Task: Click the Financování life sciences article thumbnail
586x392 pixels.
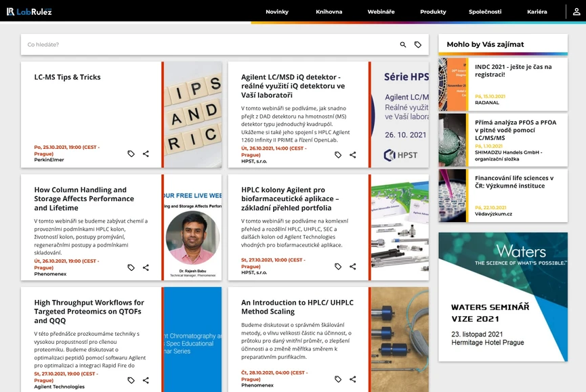Action: pyautogui.click(x=453, y=196)
